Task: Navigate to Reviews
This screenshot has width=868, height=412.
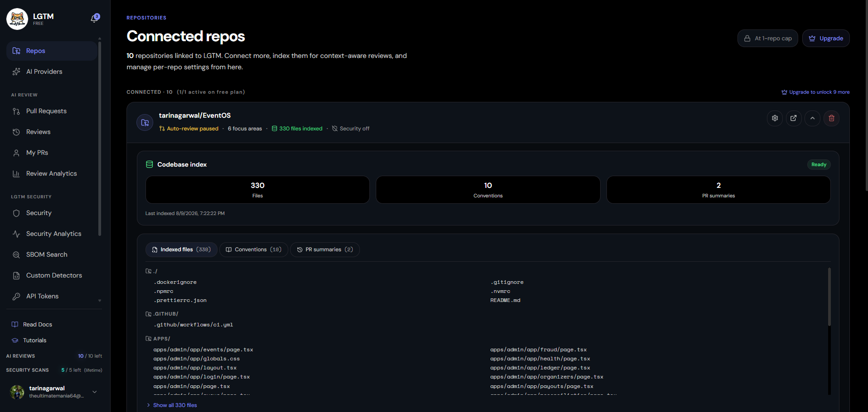Action: [x=52, y=132]
